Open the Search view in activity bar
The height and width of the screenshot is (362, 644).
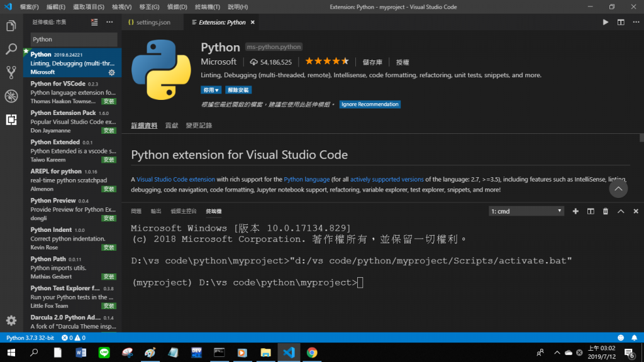(11, 49)
